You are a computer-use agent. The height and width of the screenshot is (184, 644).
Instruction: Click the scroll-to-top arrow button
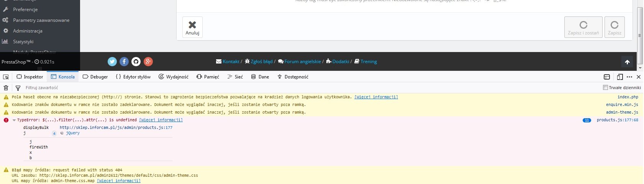coord(627,62)
